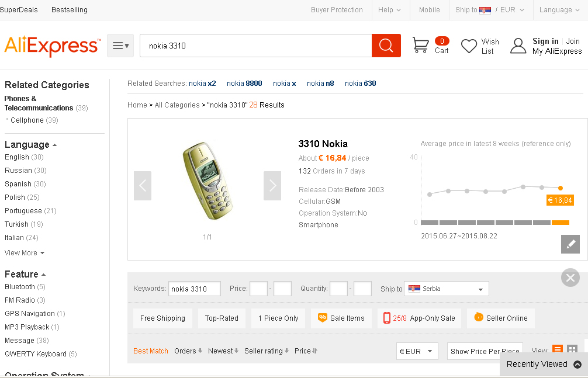Sort results by Newest
Screen dimensions: 588x378
[x=223, y=351]
